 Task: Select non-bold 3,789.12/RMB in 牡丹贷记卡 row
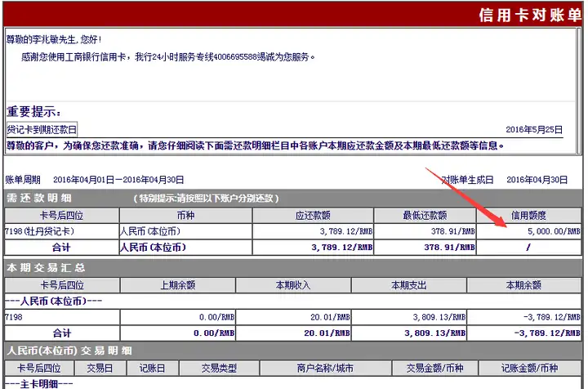click(346, 231)
